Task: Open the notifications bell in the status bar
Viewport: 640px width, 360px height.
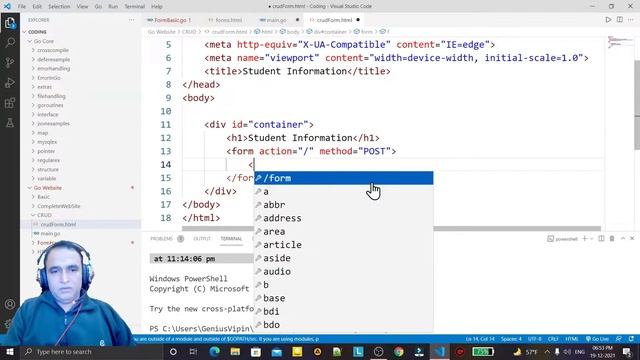Action: (631, 339)
